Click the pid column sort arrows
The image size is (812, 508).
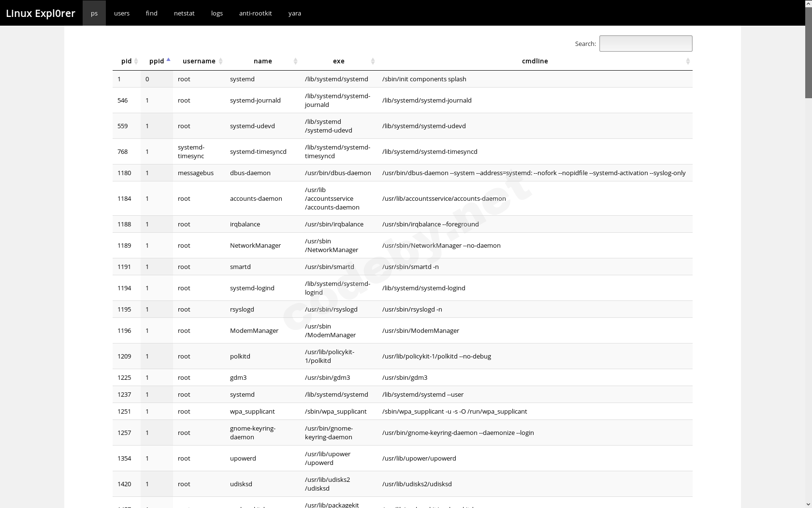click(136, 61)
